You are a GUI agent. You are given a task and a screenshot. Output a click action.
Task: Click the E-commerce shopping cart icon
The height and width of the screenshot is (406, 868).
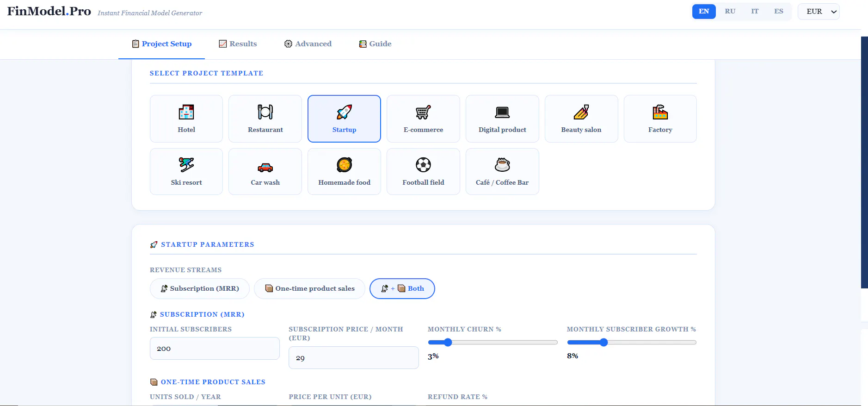pyautogui.click(x=423, y=112)
